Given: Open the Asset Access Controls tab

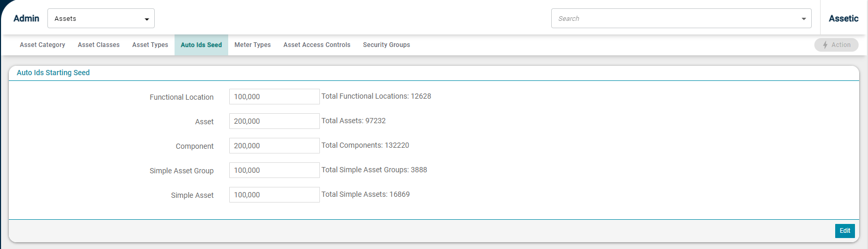Looking at the screenshot, I should [317, 45].
